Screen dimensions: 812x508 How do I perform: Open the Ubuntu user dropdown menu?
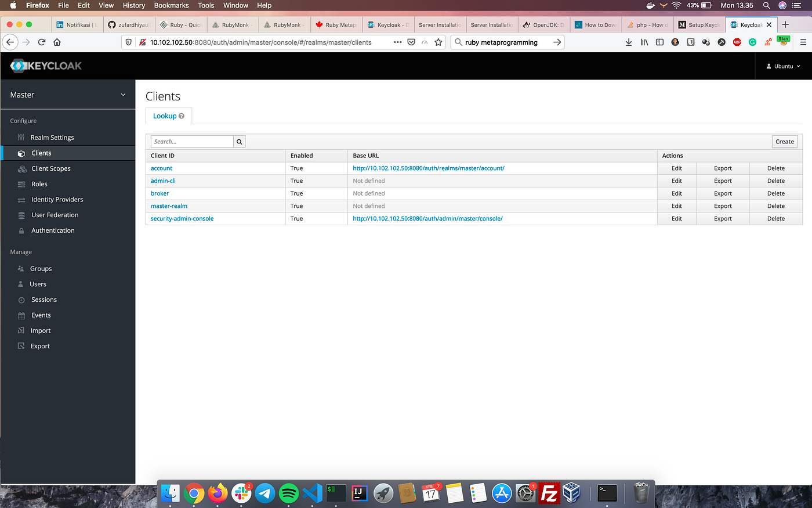pos(783,66)
